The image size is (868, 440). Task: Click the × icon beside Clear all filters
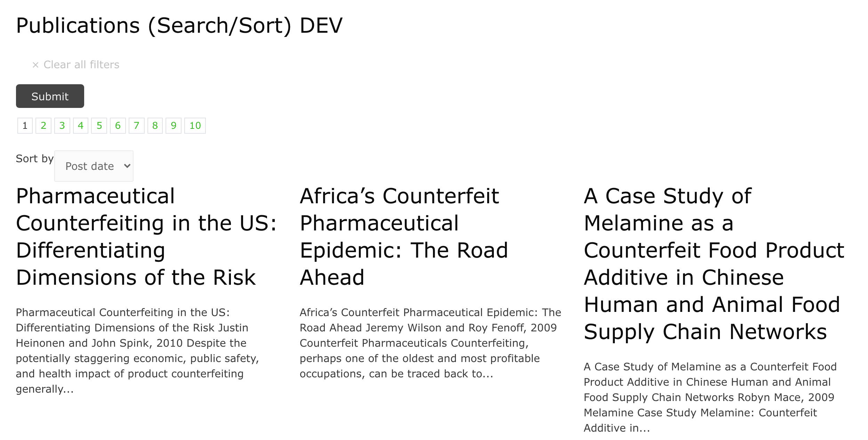[x=35, y=65]
